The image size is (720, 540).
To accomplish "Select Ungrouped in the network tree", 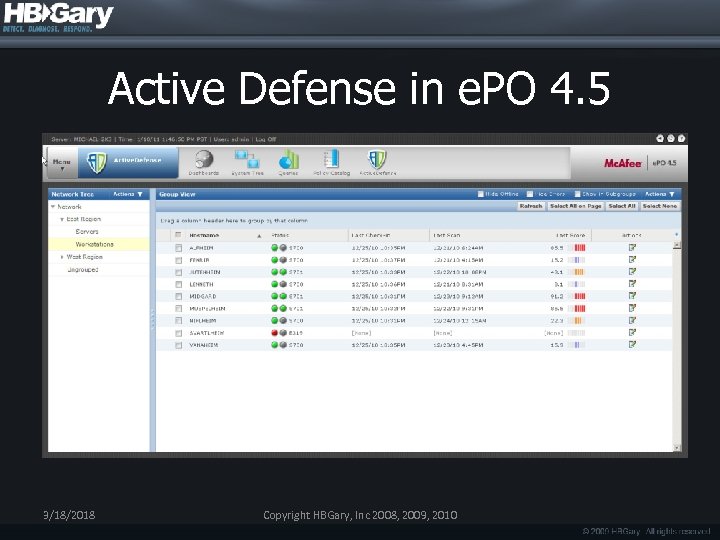I will coord(83,270).
